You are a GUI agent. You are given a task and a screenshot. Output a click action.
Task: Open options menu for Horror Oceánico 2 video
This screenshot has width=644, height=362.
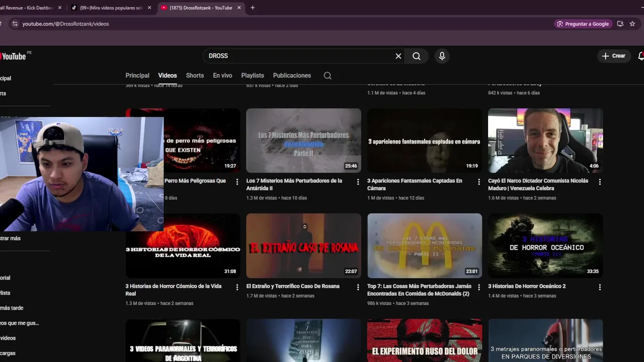[x=599, y=287]
